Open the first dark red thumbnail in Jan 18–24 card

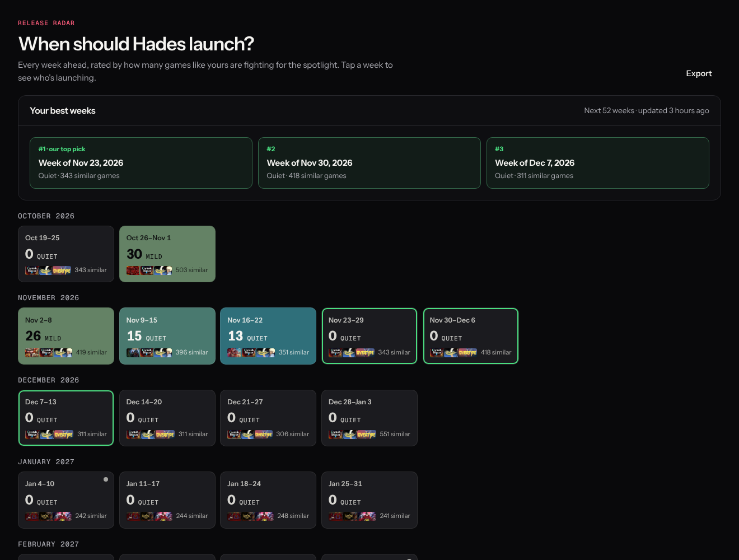(x=234, y=516)
